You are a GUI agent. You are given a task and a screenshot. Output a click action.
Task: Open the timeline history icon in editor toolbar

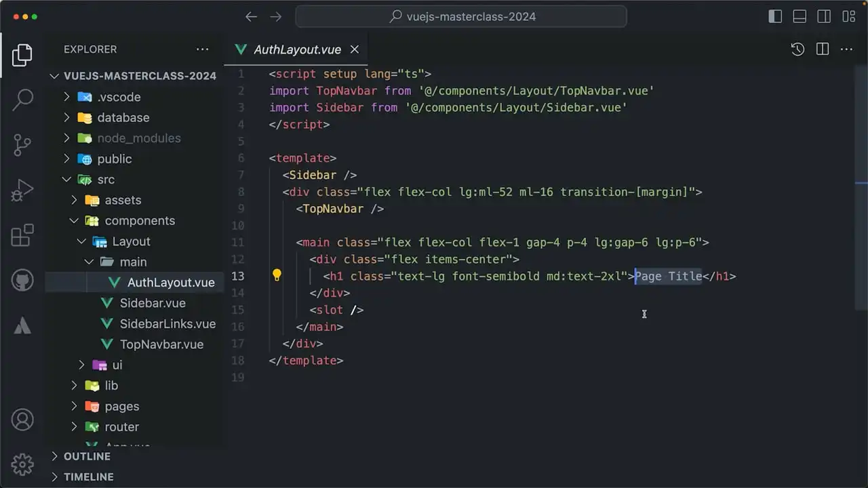[797, 49]
